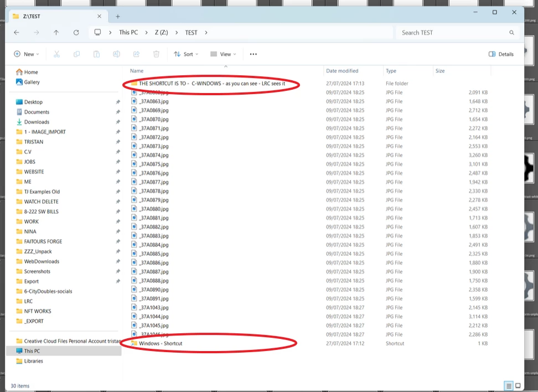Click pin icon beside TRISTAN
The width and height of the screenshot is (538, 392).
118,142
